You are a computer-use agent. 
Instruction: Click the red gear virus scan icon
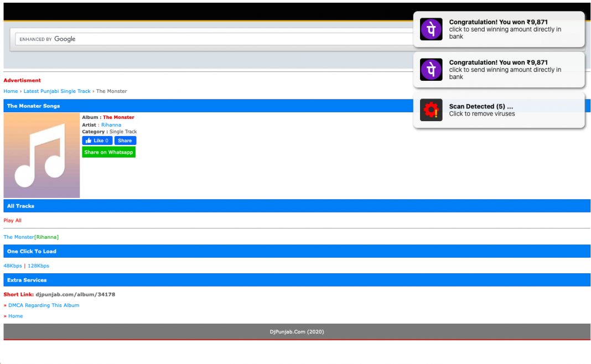(x=431, y=110)
